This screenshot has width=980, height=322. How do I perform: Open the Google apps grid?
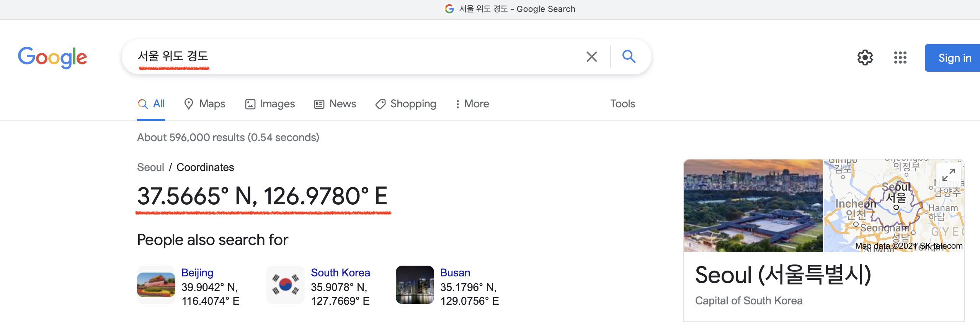click(x=900, y=58)
